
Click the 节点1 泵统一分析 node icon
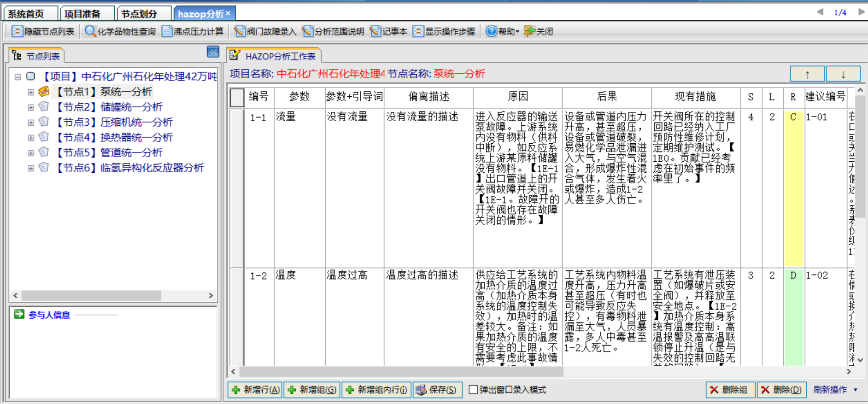(44, 91)
